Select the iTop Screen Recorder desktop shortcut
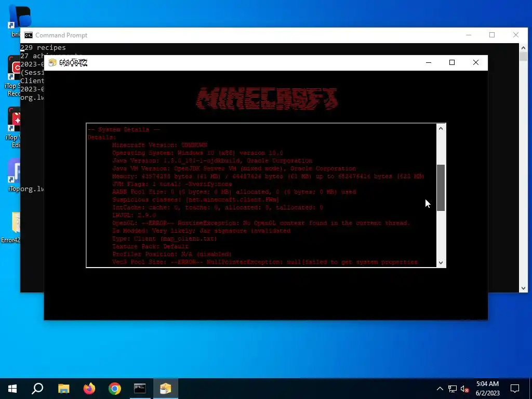 tap(13, 76)
